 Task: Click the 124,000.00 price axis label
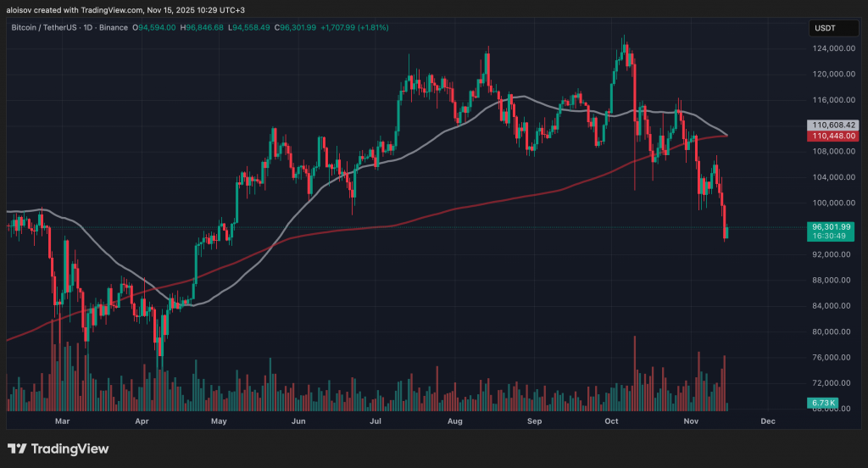tap(832, 48)
